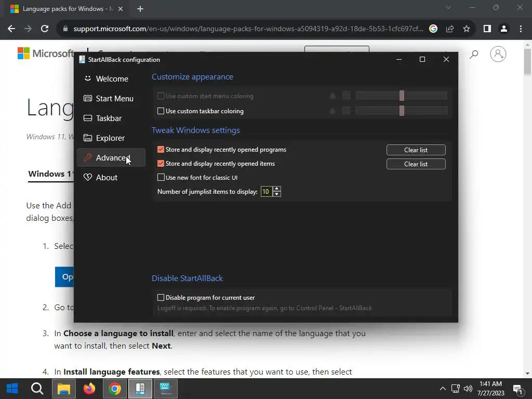Click the search magnifier on Microsoft page
This screenshot has width=532, height=399.
tap(474, 54)
